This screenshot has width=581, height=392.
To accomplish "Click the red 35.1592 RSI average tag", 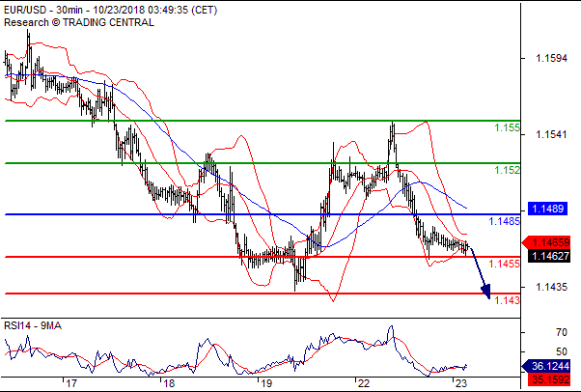I will tap(549, 379).
